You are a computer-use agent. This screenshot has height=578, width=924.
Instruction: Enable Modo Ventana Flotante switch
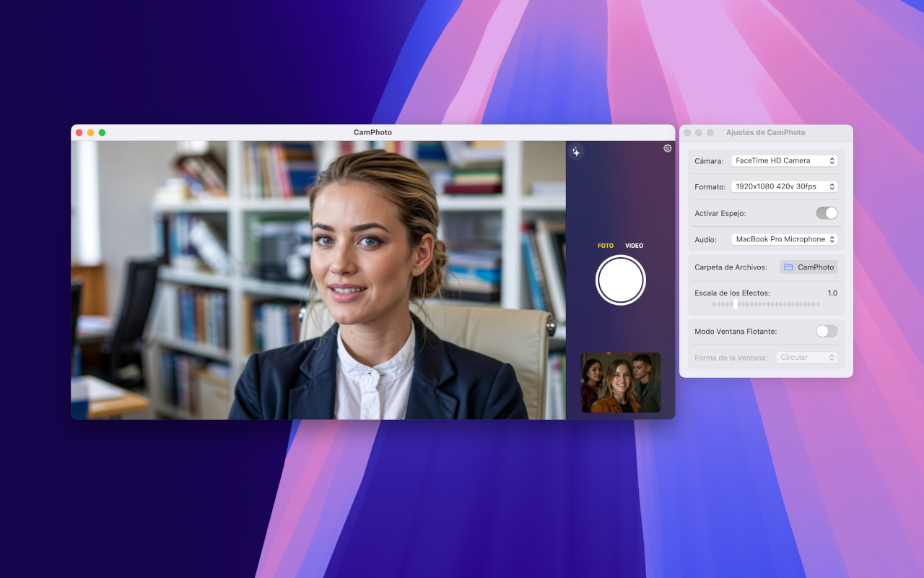tap(827, 331)
